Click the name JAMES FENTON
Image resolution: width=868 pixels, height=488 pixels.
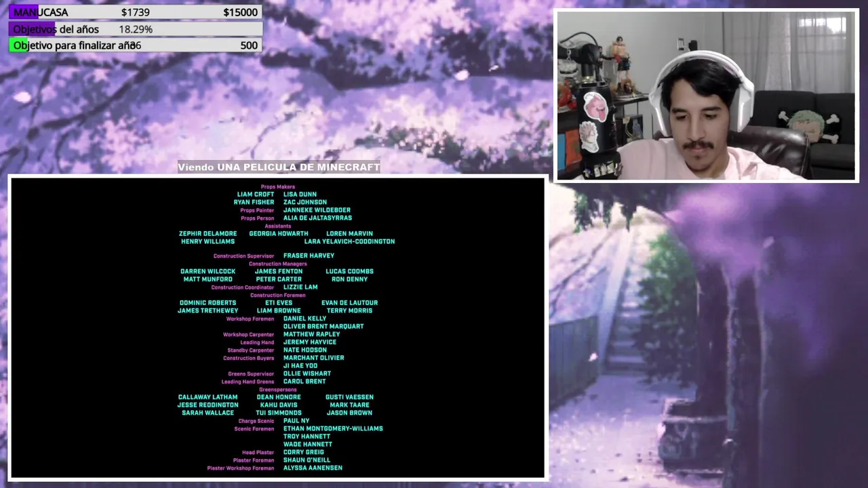coord(279,272)
